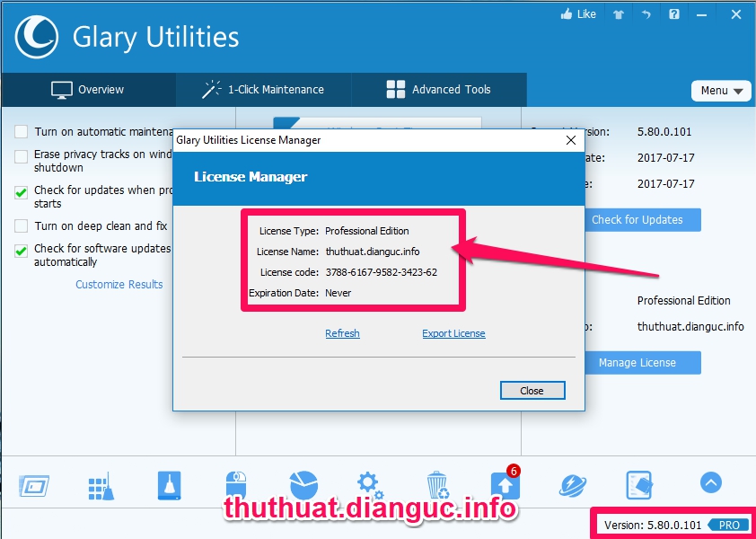The height and width of the screenshot is (539, 756).
Task: Launch Browser Assistant planet icon
Action: tap(573, 485)
